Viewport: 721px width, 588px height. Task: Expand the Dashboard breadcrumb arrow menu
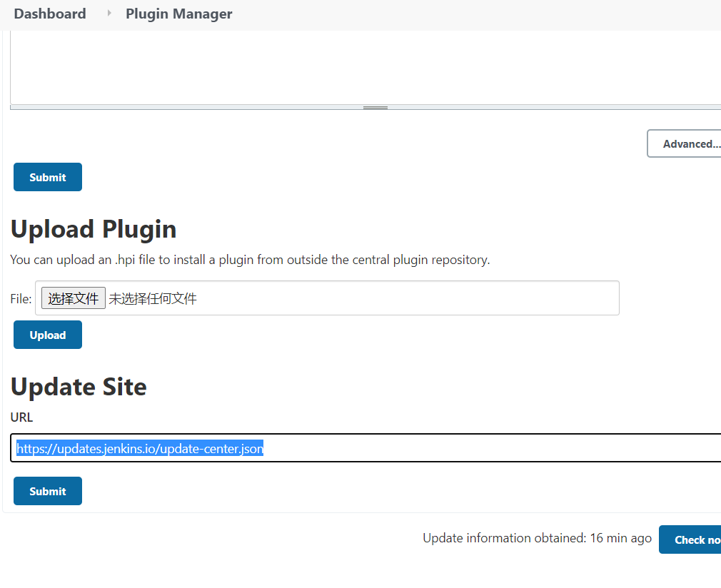109,14
